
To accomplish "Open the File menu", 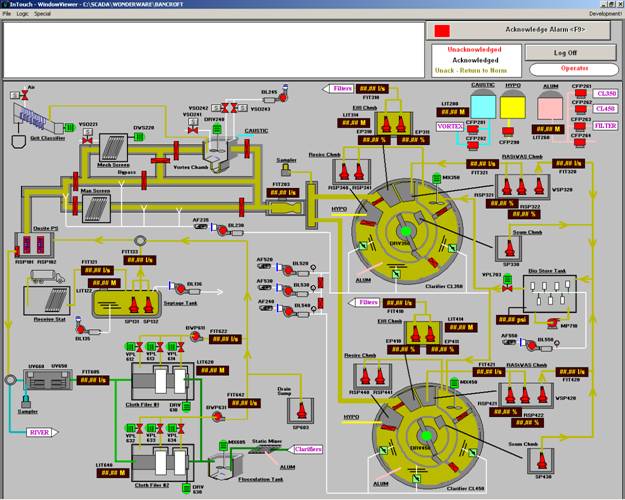I will coord(7,14).
